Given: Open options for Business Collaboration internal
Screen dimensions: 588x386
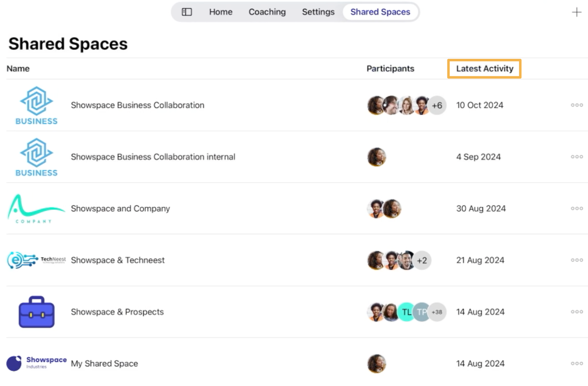Looking at the screenshot, I should click(576, 157).
